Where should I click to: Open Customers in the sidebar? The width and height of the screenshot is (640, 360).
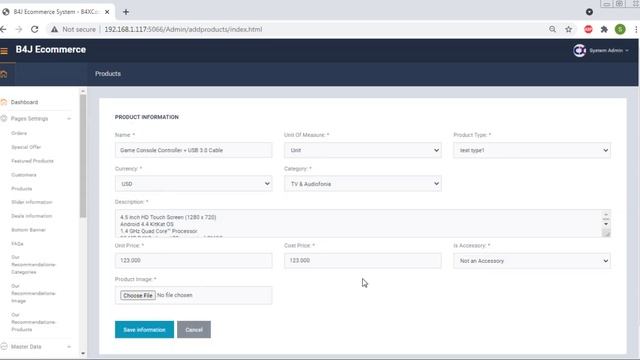coord(24,175)
